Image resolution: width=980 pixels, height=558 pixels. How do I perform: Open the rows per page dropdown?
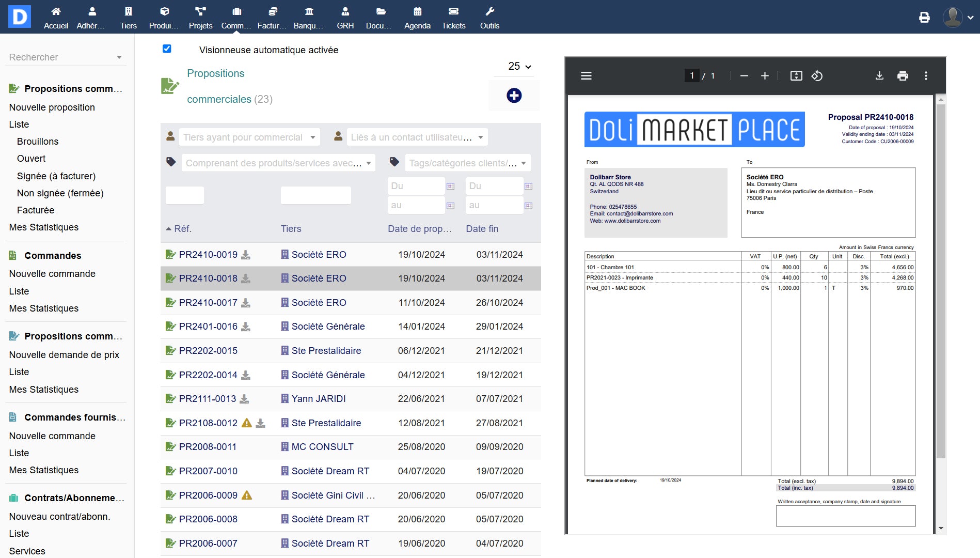pos(519,67)
